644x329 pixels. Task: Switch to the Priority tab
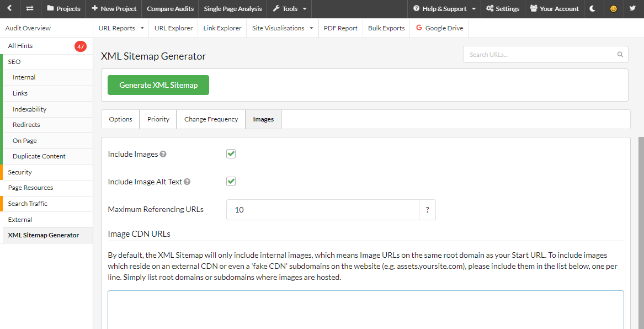coord(158,119)
